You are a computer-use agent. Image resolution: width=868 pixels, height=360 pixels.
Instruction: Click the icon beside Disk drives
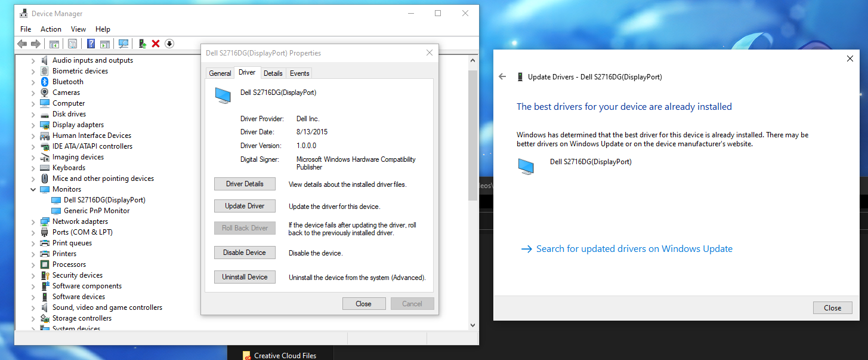tap(45, 114)
